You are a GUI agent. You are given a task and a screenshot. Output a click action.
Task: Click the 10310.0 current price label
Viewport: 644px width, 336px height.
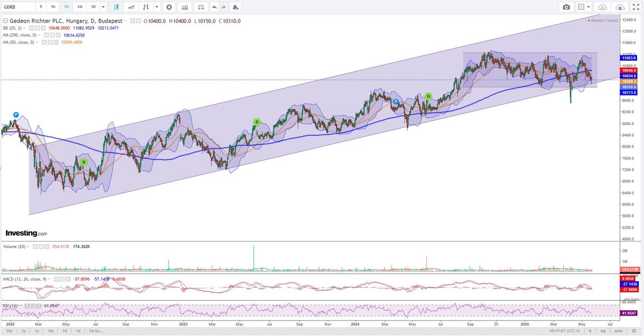point(629,86)
